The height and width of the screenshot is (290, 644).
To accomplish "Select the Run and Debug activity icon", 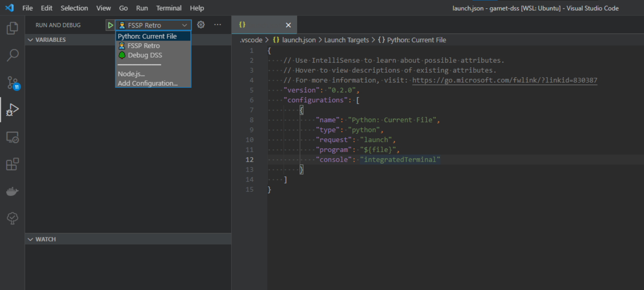I will tap(12, 109).
